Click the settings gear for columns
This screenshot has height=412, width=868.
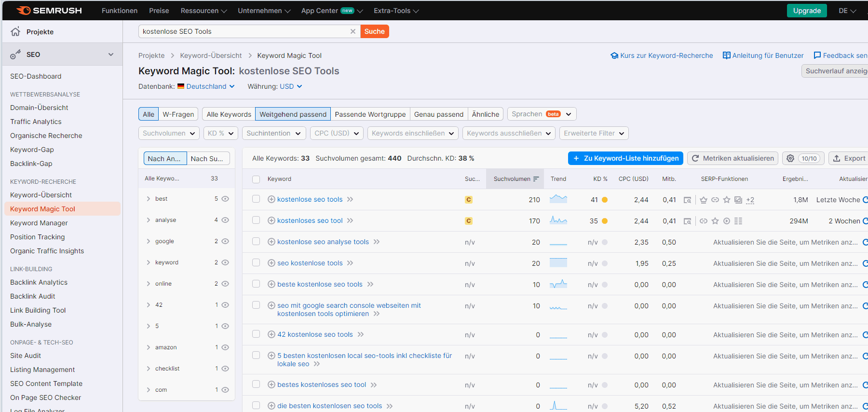790,158
